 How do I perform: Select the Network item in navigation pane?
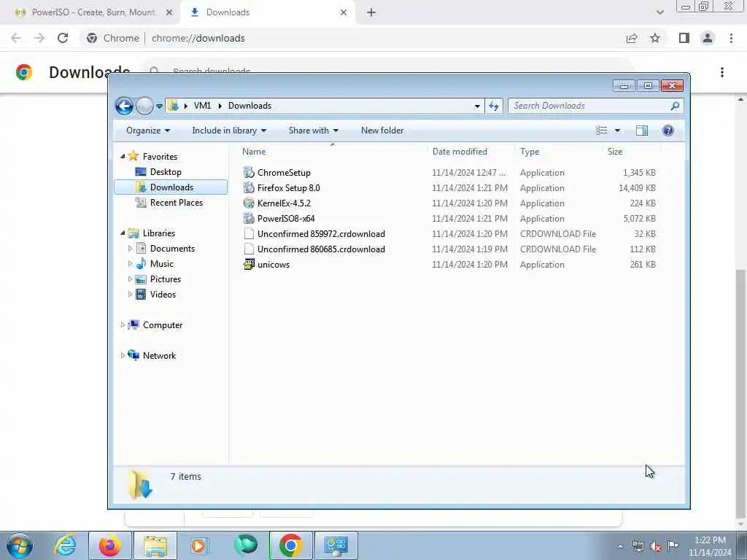click(159, 355)
